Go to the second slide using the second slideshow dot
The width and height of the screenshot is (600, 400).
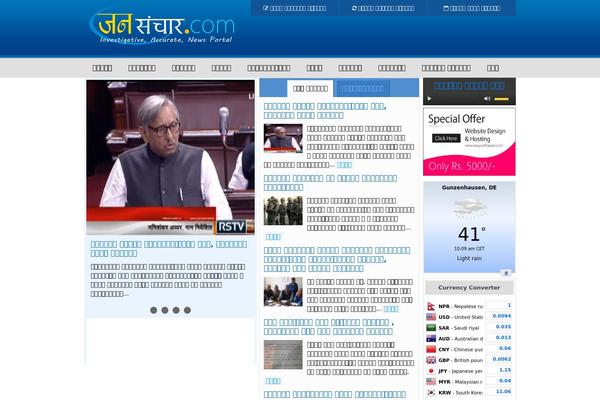click(165, 310)
